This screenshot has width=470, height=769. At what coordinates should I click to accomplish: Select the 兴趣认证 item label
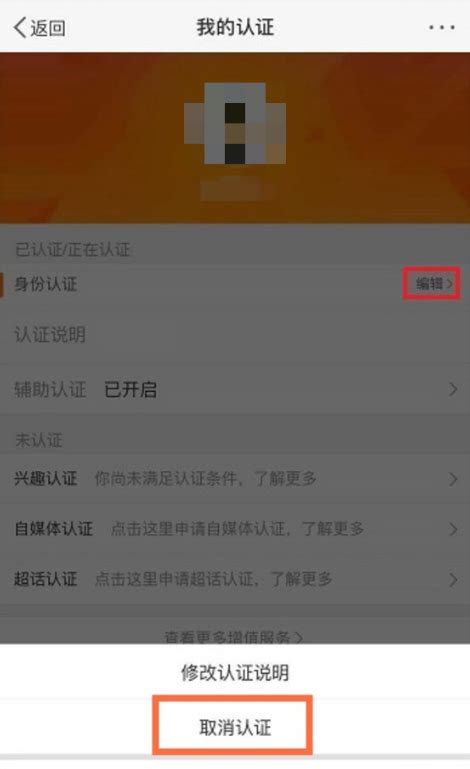click(x=46, y=478)
